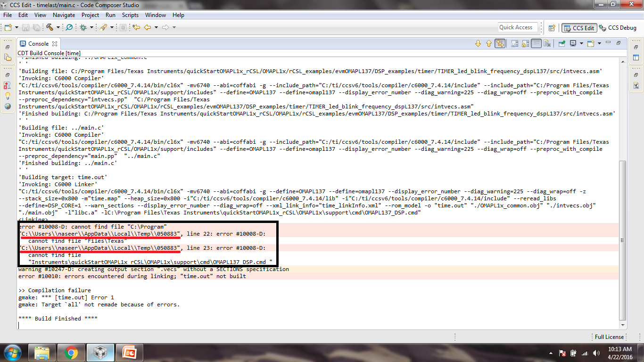Screen dimensions: 644x362
Task: Open the File menu
Action: pyautogui.click(x=8, y=15)
